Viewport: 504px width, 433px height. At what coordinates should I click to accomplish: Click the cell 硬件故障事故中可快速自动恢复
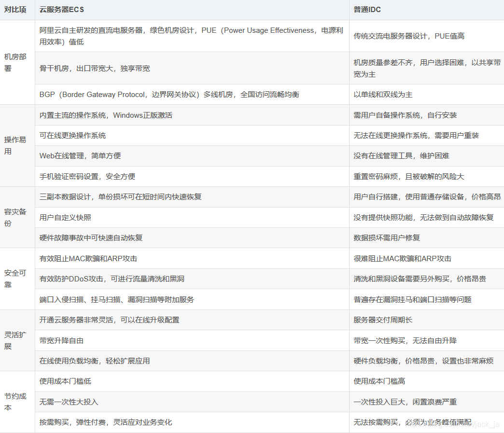[192, 238]
